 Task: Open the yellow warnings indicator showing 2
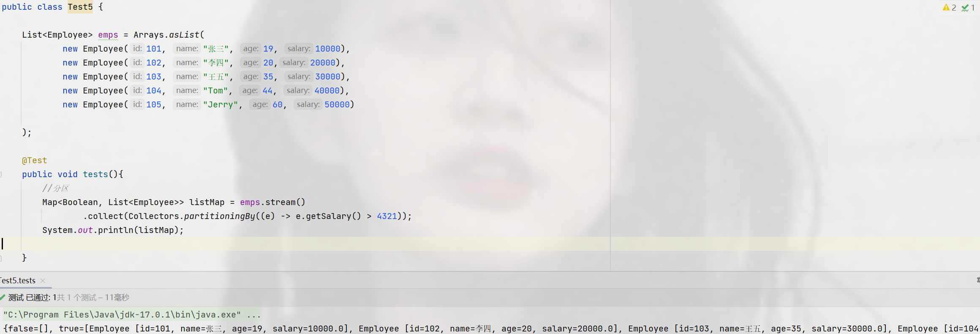949,8
